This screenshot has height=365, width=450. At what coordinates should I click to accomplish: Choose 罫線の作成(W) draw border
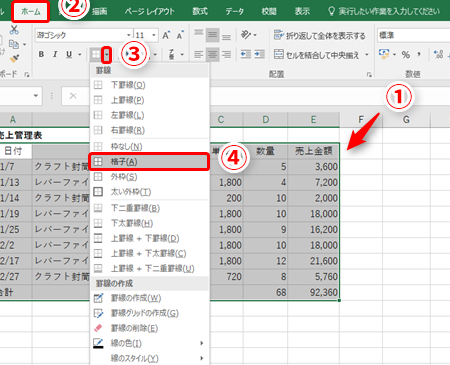149,298
